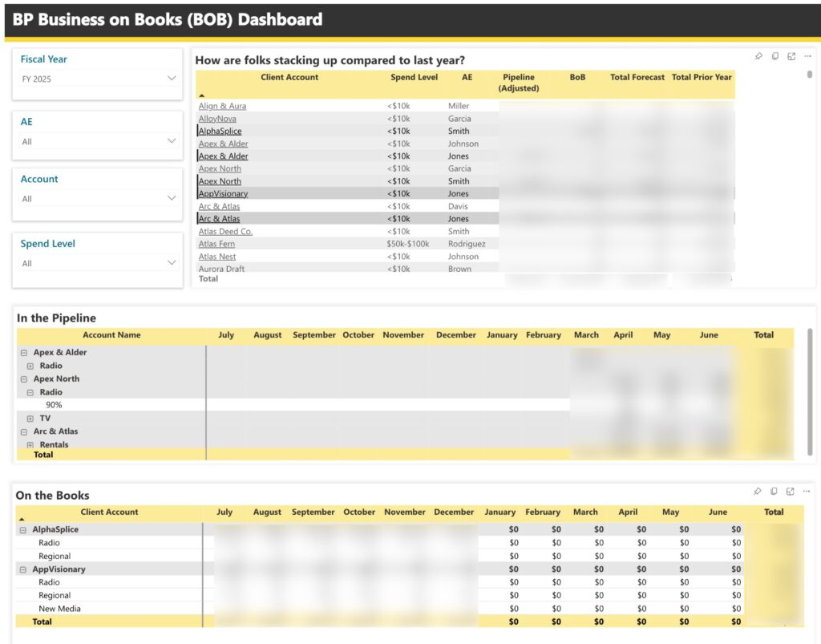Click sort arrow under top table's Client Account header
Image resolution: width=821 pixels, height=644 pixels.
201,95
